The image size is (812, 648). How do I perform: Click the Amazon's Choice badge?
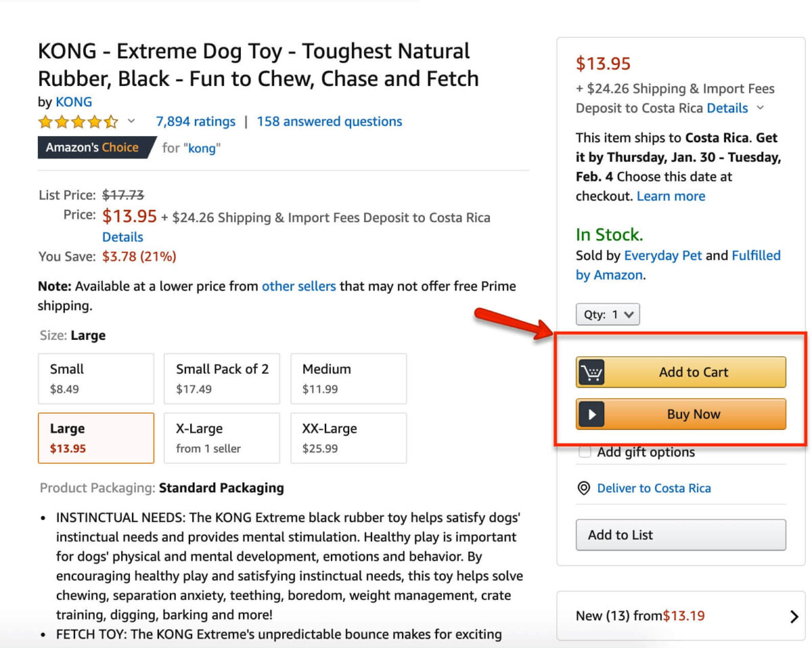point(93,147)
